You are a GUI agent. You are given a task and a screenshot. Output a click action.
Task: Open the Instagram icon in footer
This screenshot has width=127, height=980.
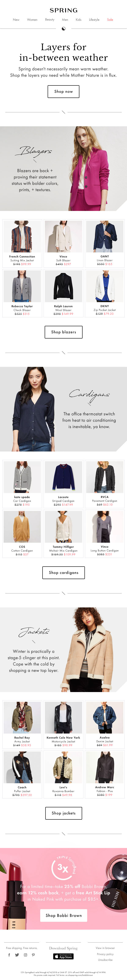[25, 955]
